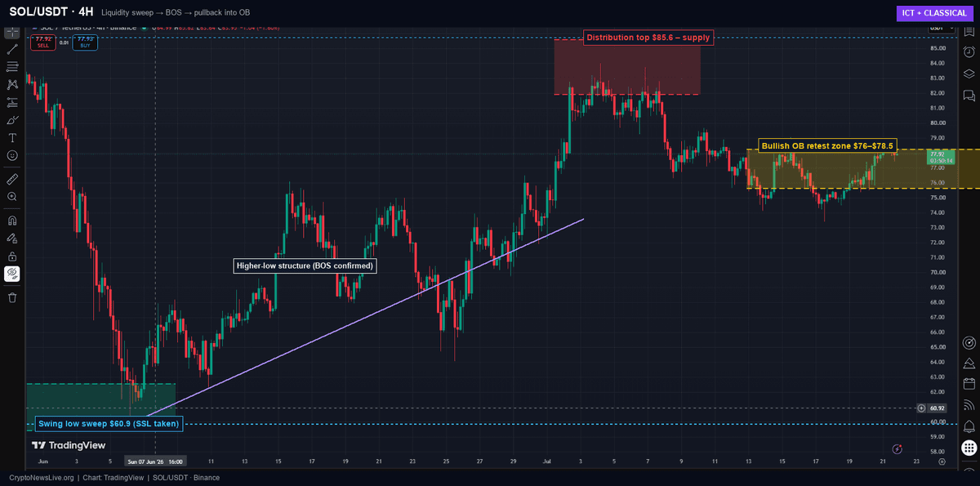Click the Jul label on the time axis
980x486 pixels.
coord(547,461)
